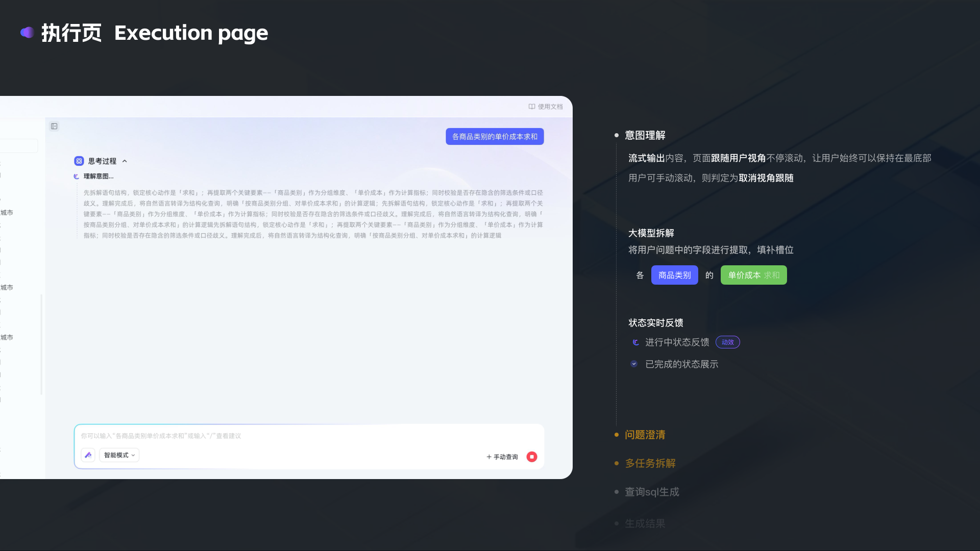Click the magic wand icon in the input box

coord(88,455)
